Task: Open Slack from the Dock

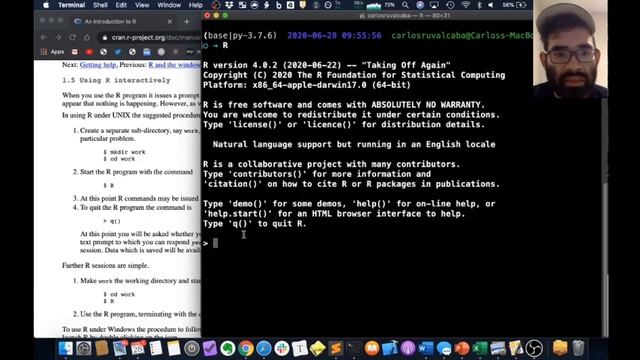Action: [282, 349]
